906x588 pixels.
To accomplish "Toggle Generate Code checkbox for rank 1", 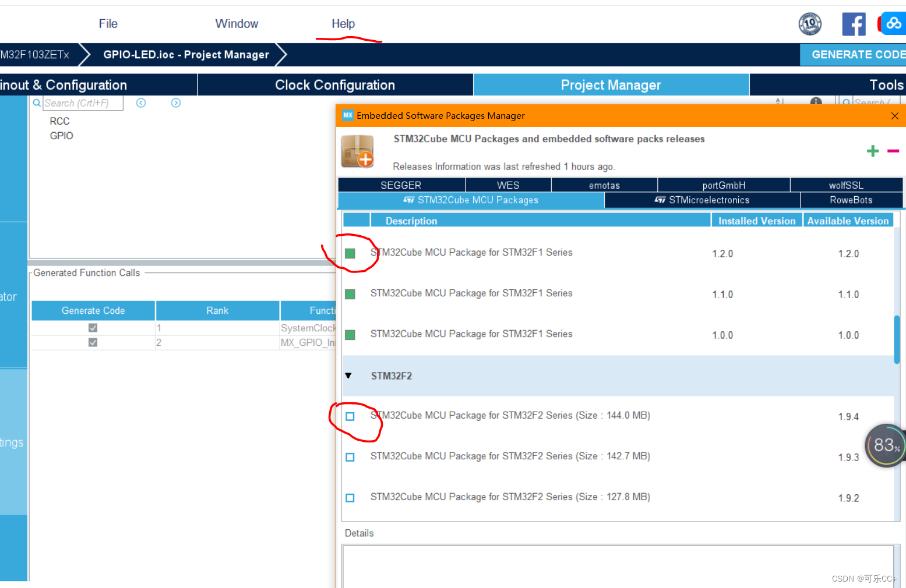I will click(x=93, y=328).
